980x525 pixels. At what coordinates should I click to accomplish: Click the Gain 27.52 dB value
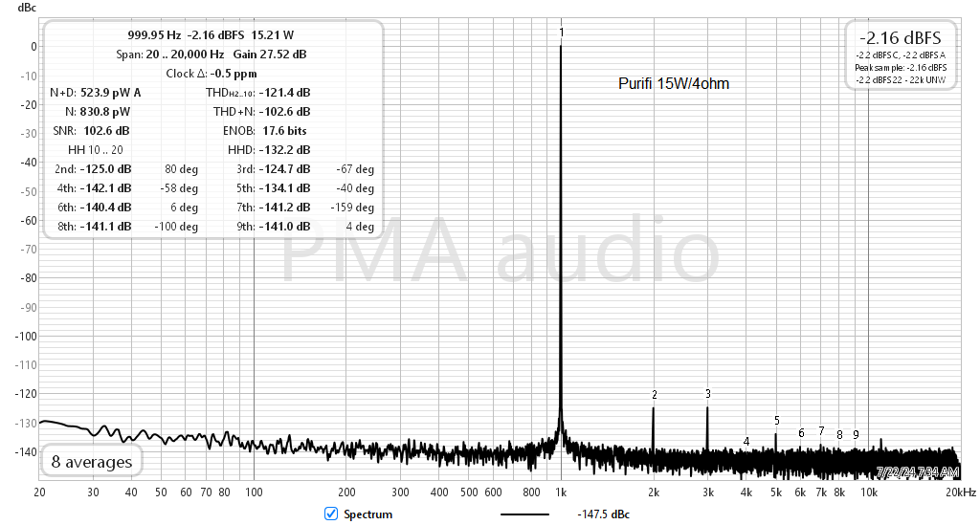tap(270, 55)
